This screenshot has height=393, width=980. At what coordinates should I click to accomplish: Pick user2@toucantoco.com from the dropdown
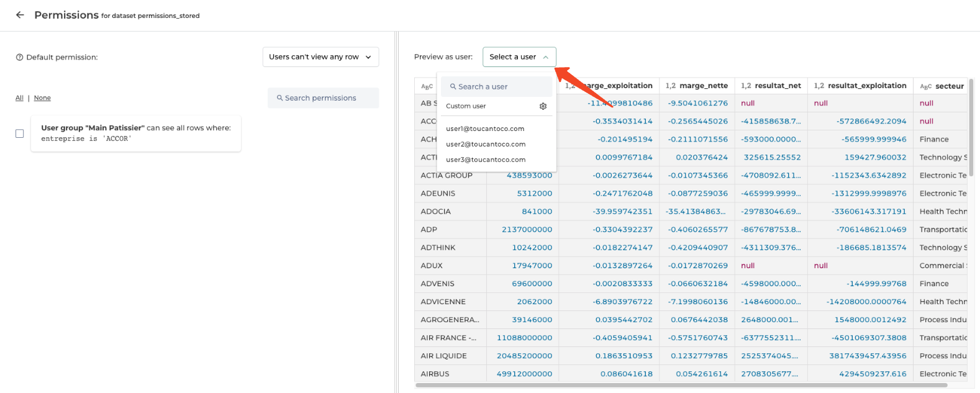[x=486, y=144]
